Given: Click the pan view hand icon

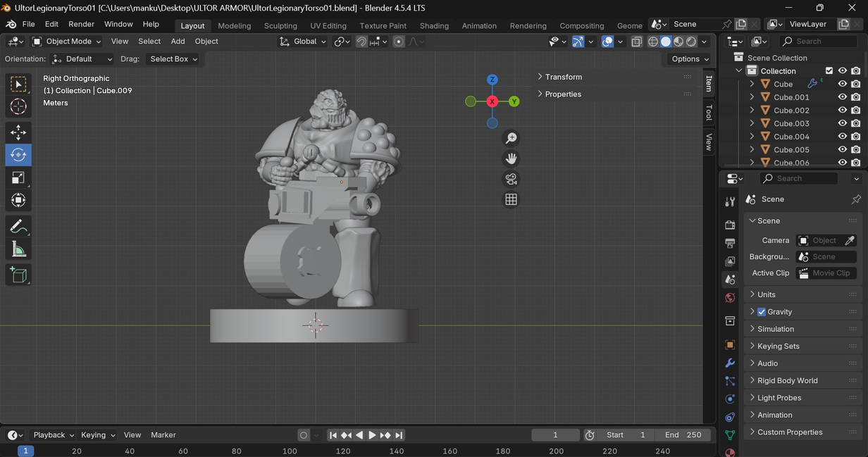Looking at the screenshot, I should (512, 158).
